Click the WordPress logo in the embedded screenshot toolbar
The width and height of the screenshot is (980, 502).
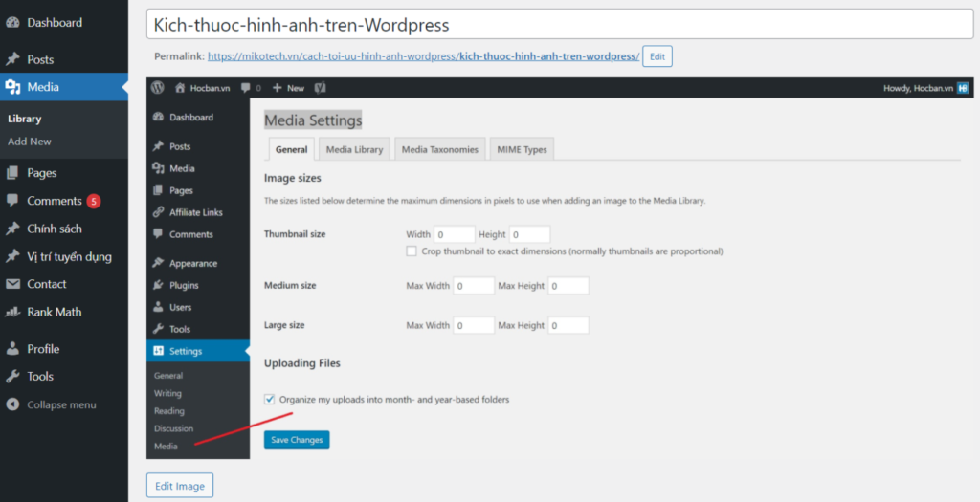click(158, 88)
